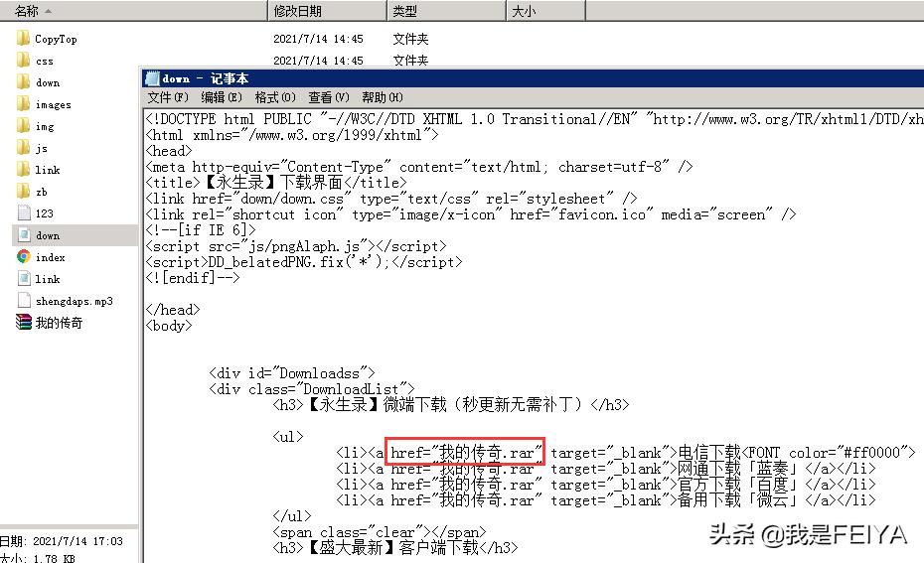Open the 编辑(E) menu in Notepad
The image size is (924, 563).
point(222,97)
